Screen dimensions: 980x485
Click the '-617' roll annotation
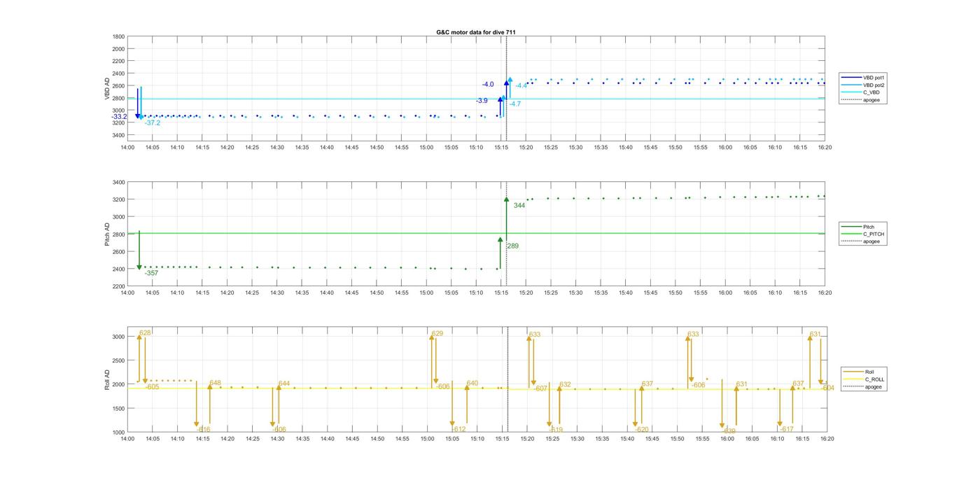[787, 429]
